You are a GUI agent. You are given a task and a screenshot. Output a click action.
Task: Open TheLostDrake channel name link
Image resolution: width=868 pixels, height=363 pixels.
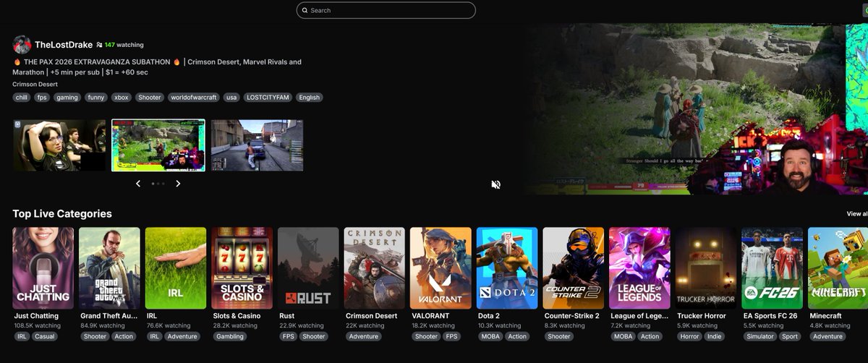(64, 45)
